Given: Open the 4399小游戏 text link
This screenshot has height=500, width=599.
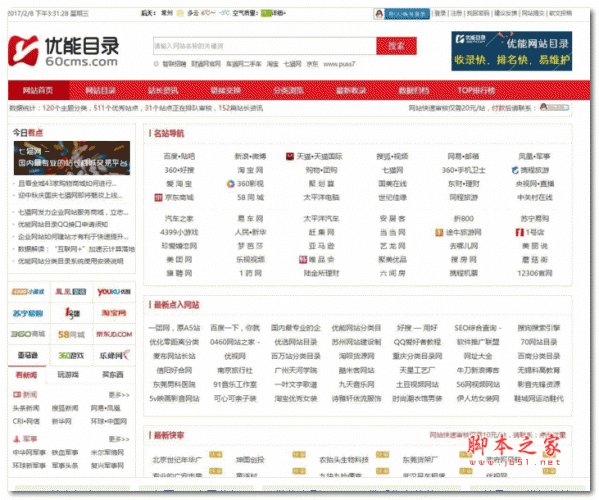Looking at the screenshot, I should [179, 232].
